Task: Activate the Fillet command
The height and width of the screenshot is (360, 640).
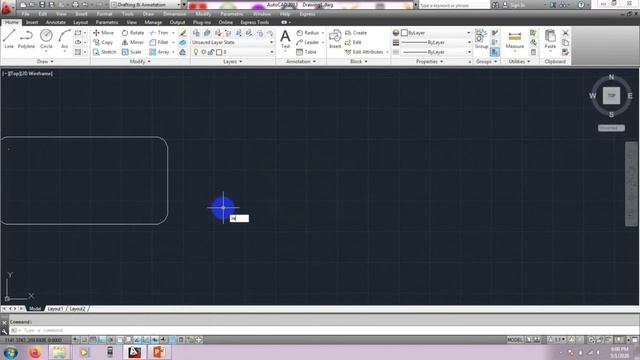Action: coord(159,42)
